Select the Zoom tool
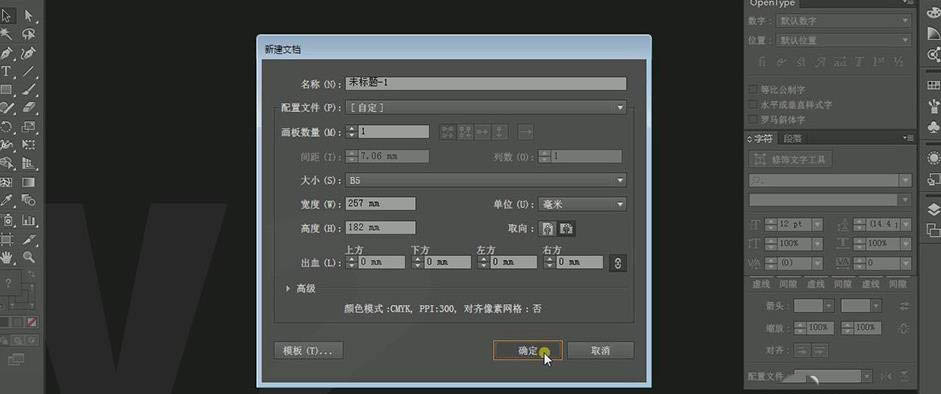 click(x=29, y=257)
